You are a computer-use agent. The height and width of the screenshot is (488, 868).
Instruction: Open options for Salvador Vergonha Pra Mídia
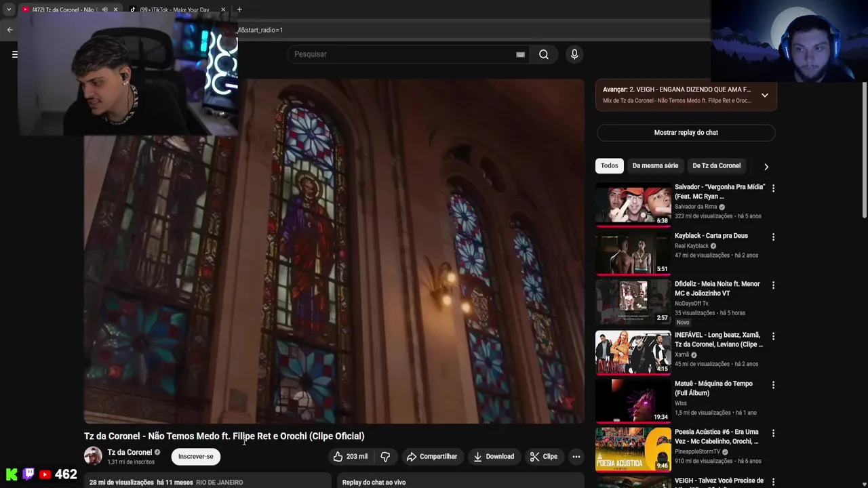773,188
